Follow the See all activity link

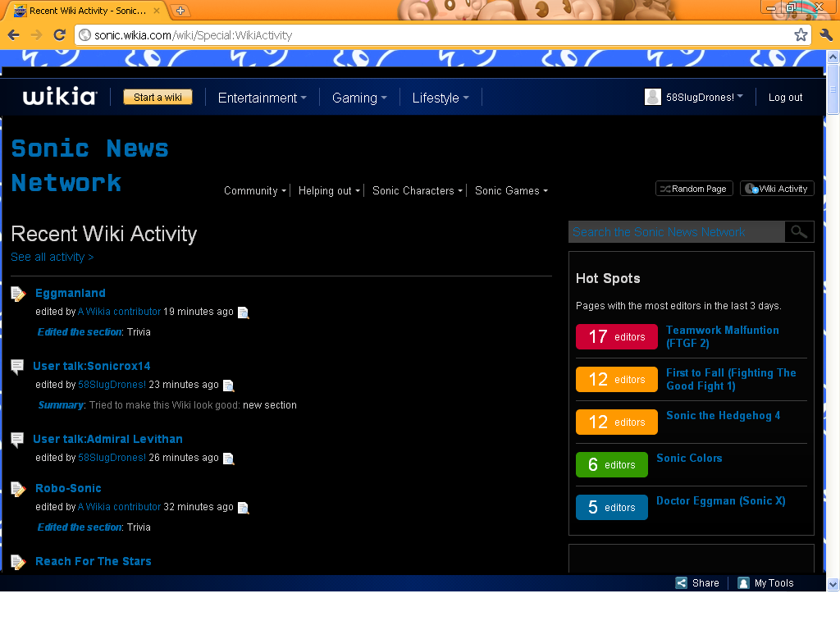[x=52, y=257]
